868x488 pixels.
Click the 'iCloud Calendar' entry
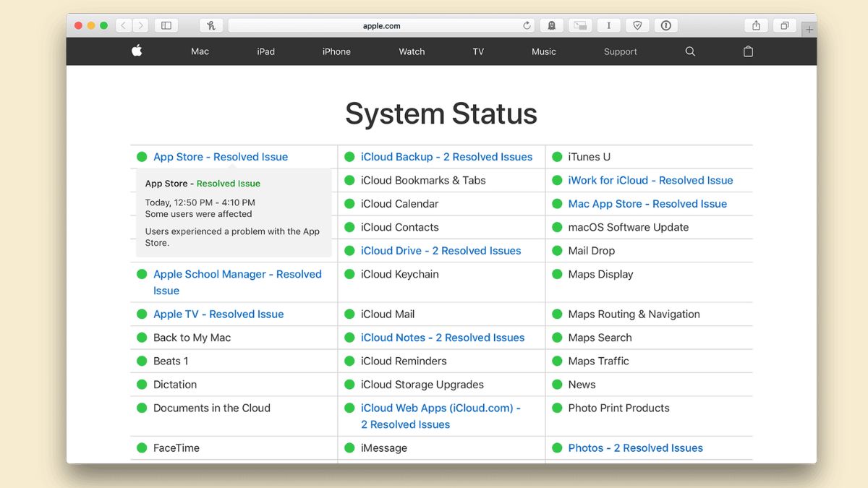pos(399,204)
